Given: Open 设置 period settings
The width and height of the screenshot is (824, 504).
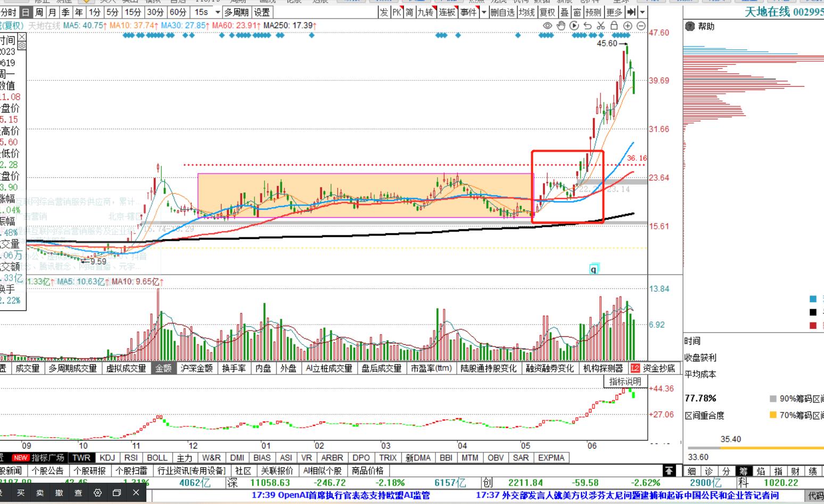Looking at the screenshot, I should tap(262, 12).
